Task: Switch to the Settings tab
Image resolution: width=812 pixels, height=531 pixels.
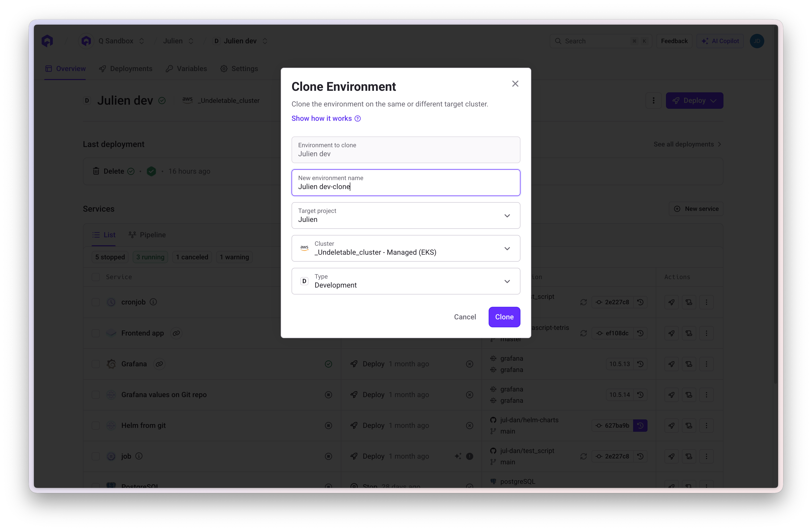Action: click(239, 68)
